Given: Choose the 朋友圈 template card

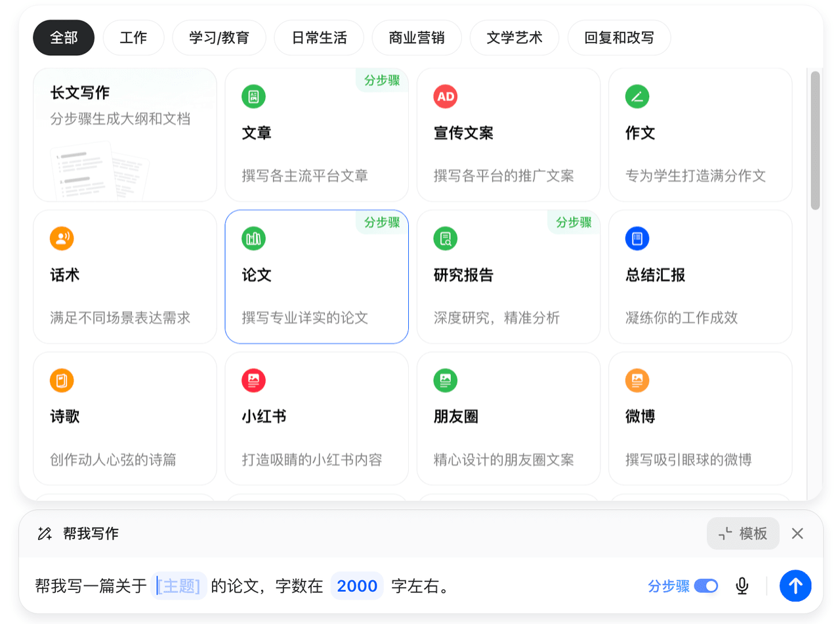Looking at the screenshot, I should 508,418.
